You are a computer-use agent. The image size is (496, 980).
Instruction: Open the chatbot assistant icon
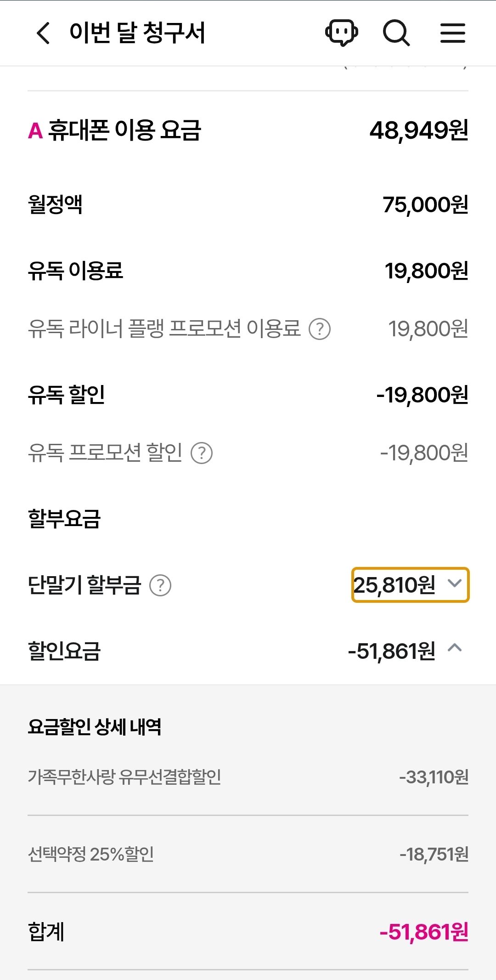341,33
